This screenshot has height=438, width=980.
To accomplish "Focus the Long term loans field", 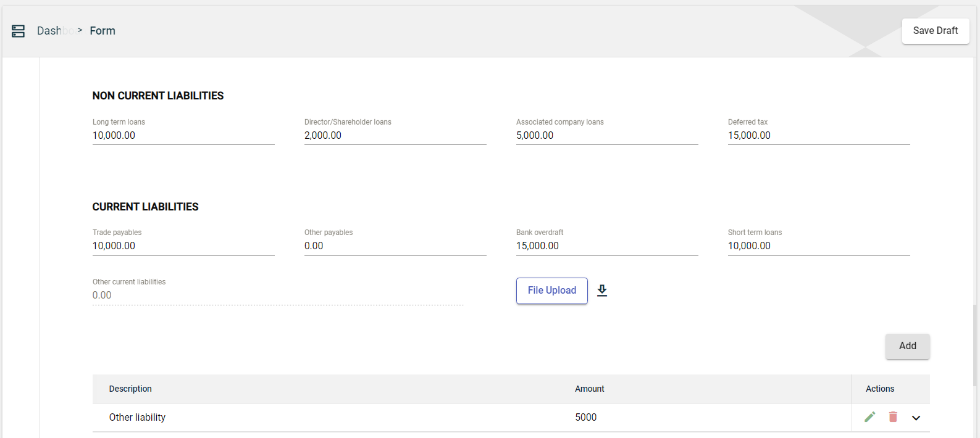I will [183, 136].
